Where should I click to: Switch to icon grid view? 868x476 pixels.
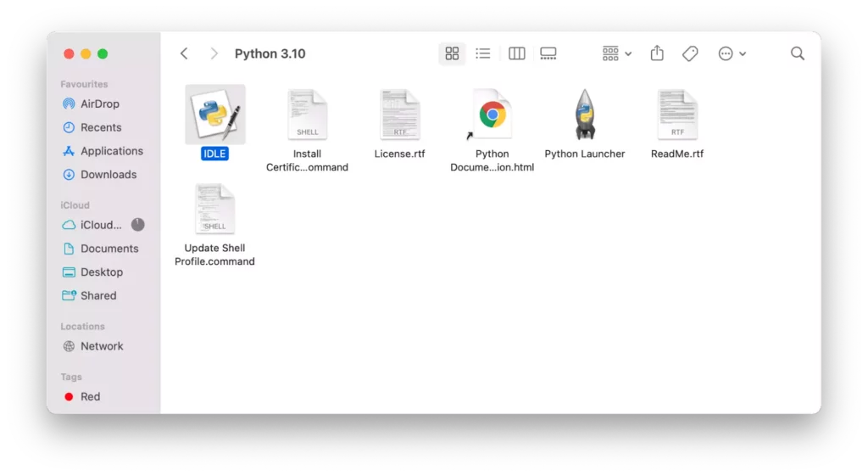[x=452, y=53]
